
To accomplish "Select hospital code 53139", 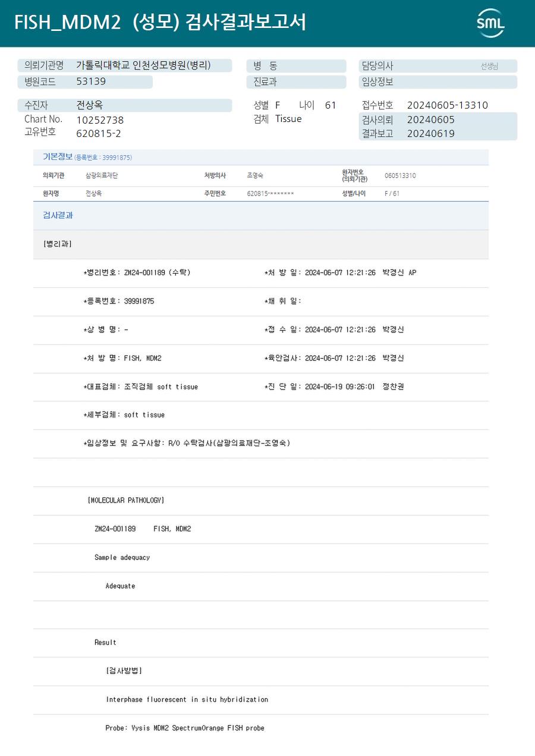I will (x=91, y=81).
